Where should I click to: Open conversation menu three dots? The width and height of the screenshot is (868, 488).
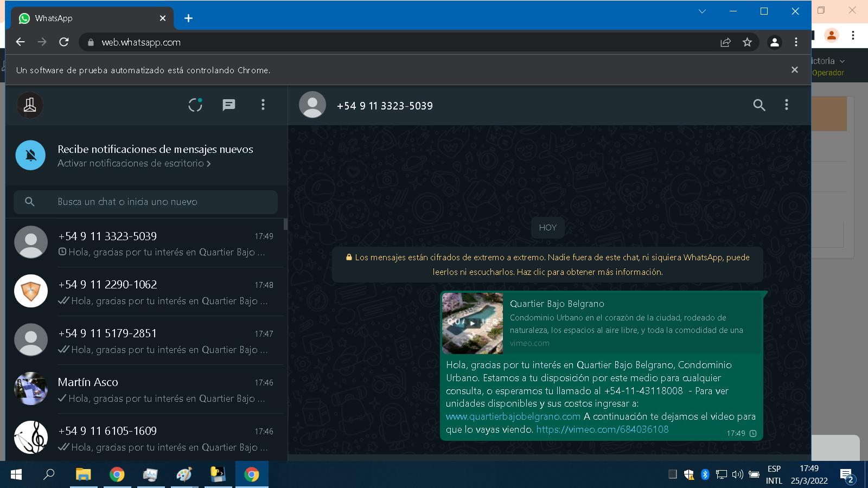coord(786,105)
